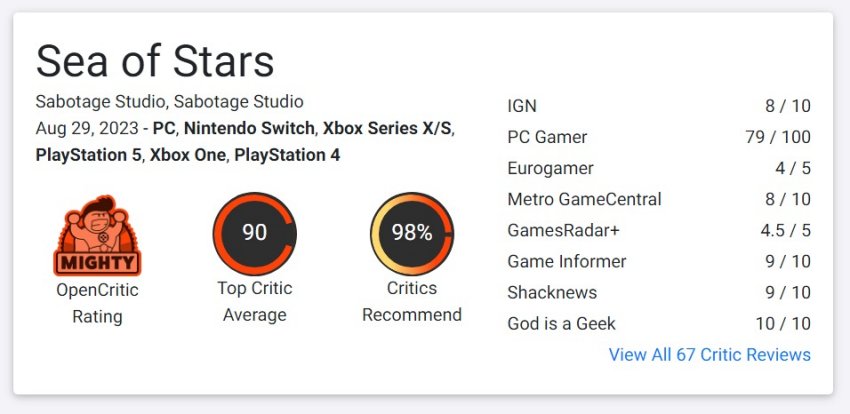
Task: Open the PC Gamer review entry
Action: click(x=659, y=137)
